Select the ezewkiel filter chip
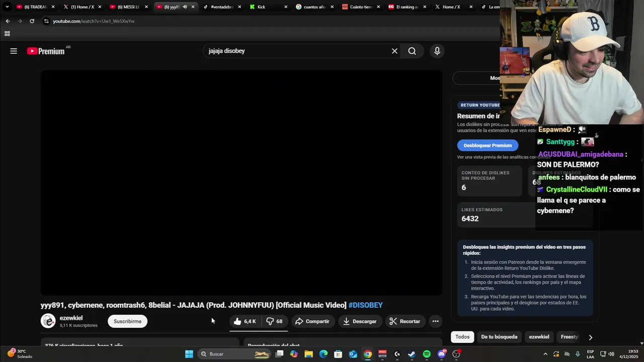644x362 pixels. click(539, 337)
